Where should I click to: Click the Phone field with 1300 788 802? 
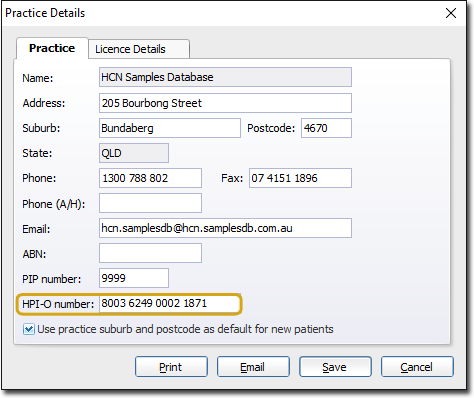point(150,178)
